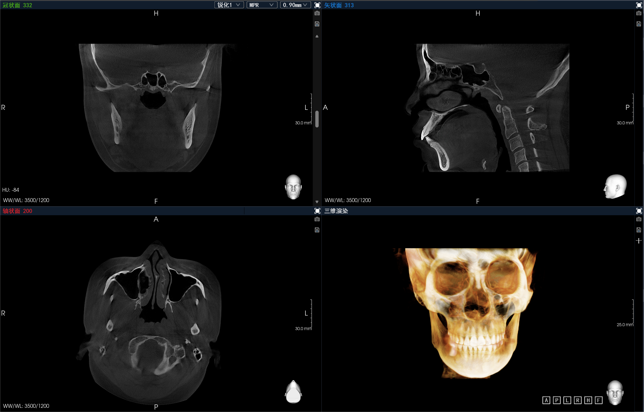Set 3D view to anterior with A button
Image resolution: width=644 pixels, height=412 pixels.
click(546, 400)
